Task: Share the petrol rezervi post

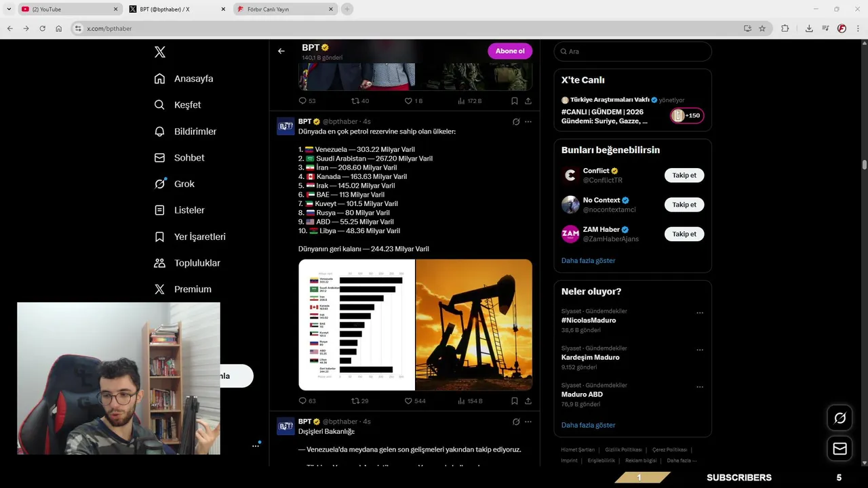Action: coord(528,401)
